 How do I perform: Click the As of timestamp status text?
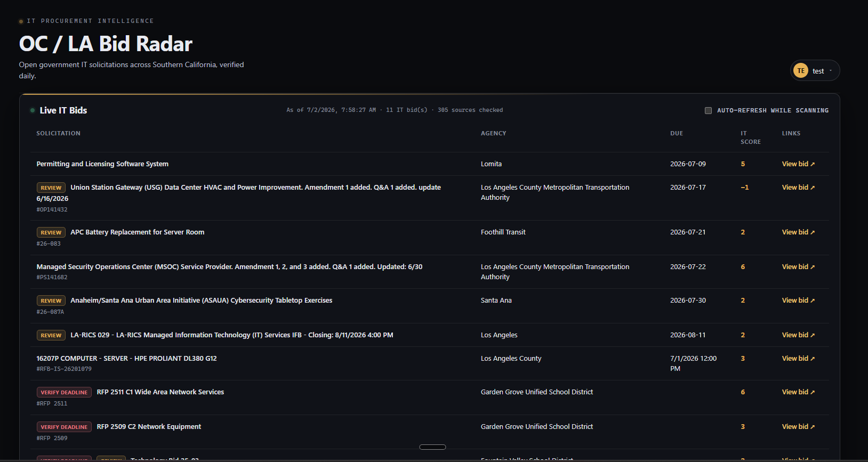395,110
